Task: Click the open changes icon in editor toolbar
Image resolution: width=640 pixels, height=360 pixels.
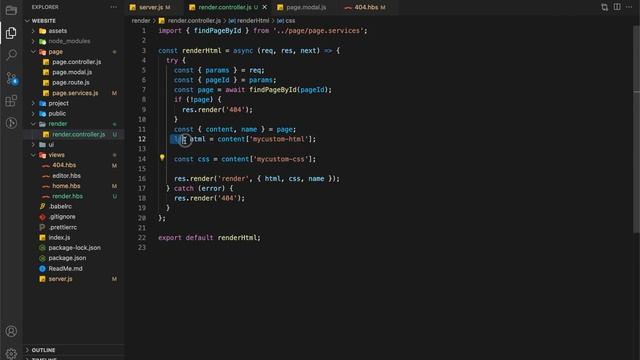Action: (604, 7)
